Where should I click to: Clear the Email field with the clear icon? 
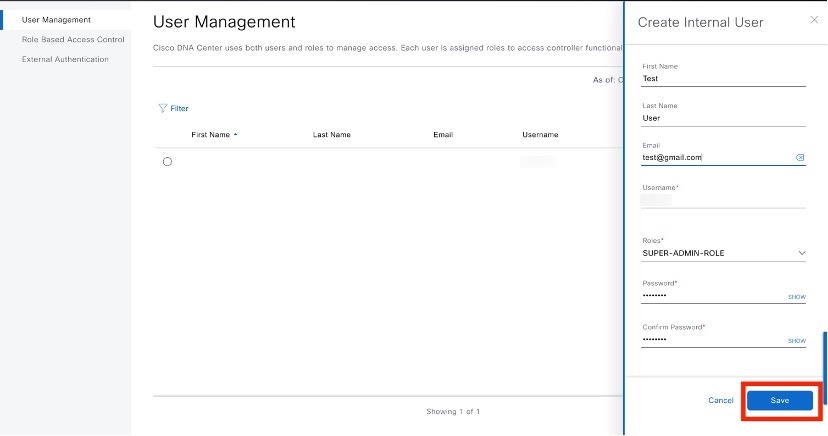[x=799, y=157]
